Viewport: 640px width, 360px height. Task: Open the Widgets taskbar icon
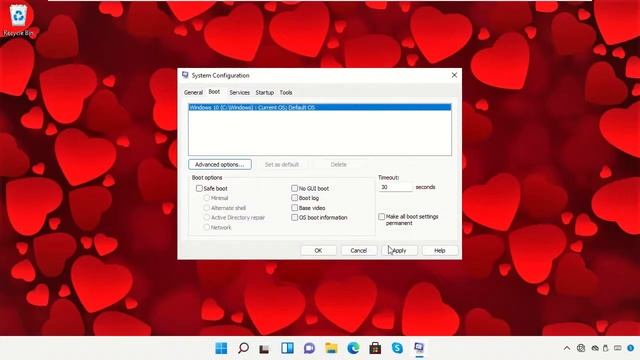coord(287,348)
